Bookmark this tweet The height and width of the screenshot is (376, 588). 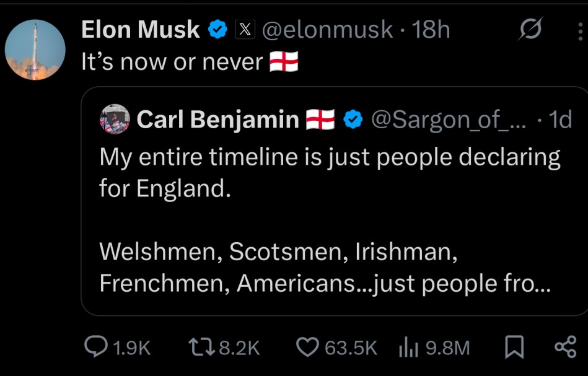tap(514, 348)
